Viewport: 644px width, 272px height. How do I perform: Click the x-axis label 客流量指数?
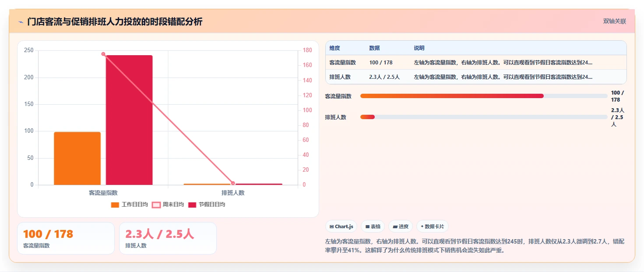[103, 193]
